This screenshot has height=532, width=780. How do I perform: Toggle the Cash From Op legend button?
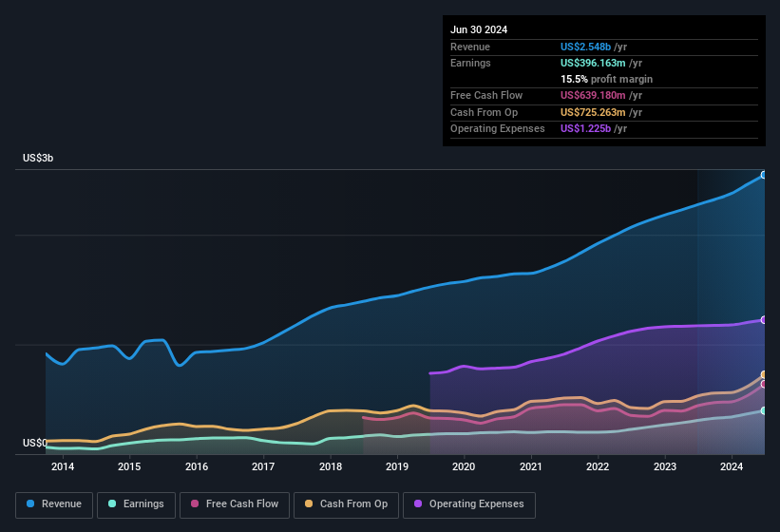coord(346,505)
